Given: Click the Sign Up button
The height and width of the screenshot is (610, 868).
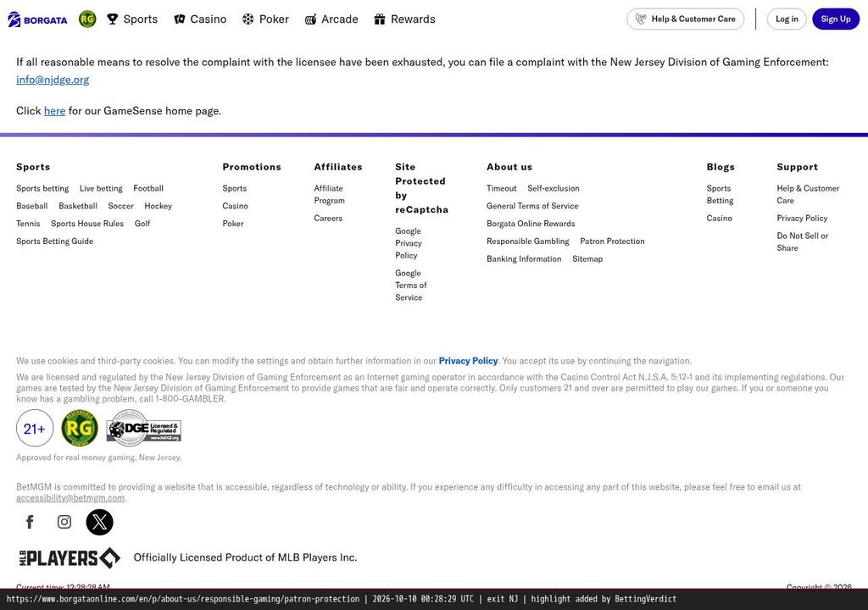Looking at the screenshot, I should [835, 19].
